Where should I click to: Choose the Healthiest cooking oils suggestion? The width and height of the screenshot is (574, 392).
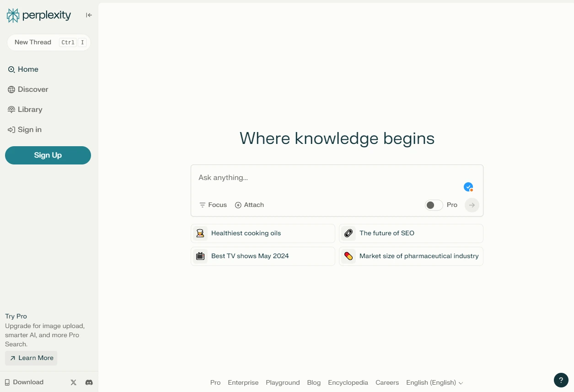tap(263, 233)
